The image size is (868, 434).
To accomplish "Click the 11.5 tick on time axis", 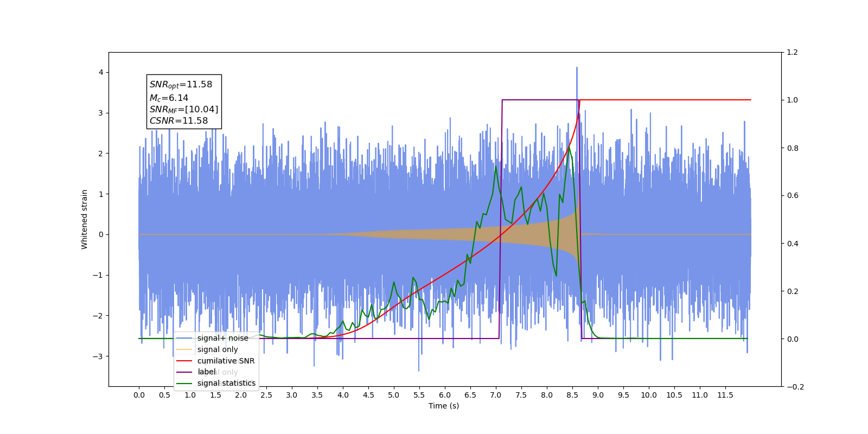I will (x=725, y=395).
